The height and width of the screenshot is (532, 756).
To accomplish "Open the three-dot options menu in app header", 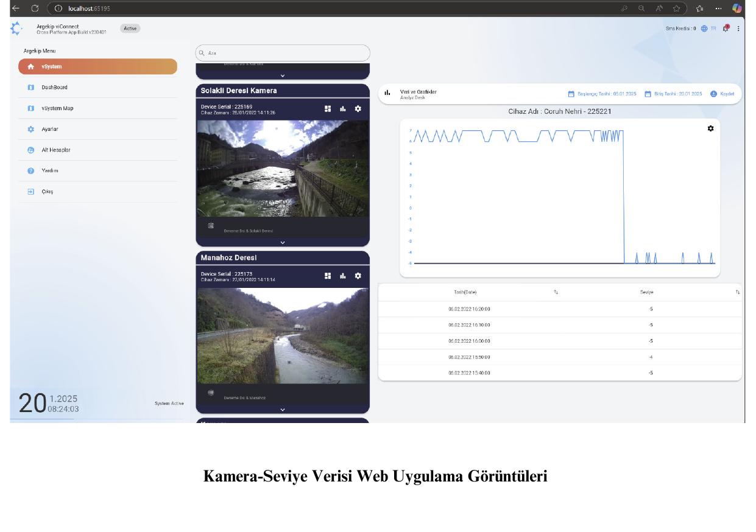I will click(x=738, y=29).
